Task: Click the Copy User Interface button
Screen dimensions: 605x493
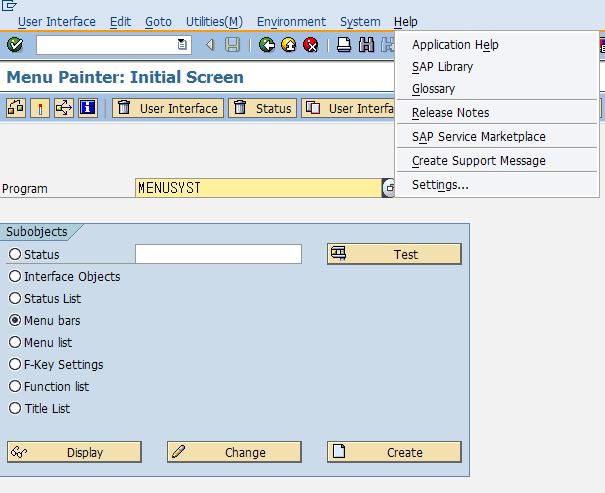Action: click(348, 108)
